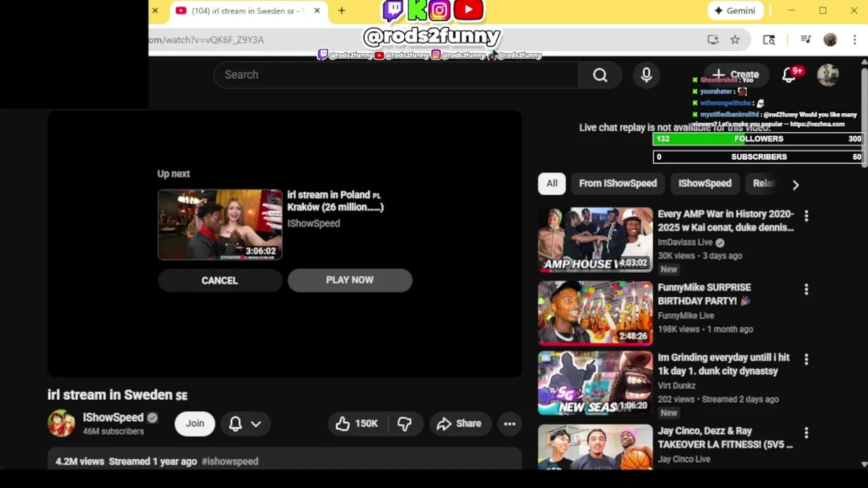868x488 pixels.
Task: Click the install app icon in address bar
Action: (x=713, y=40)
